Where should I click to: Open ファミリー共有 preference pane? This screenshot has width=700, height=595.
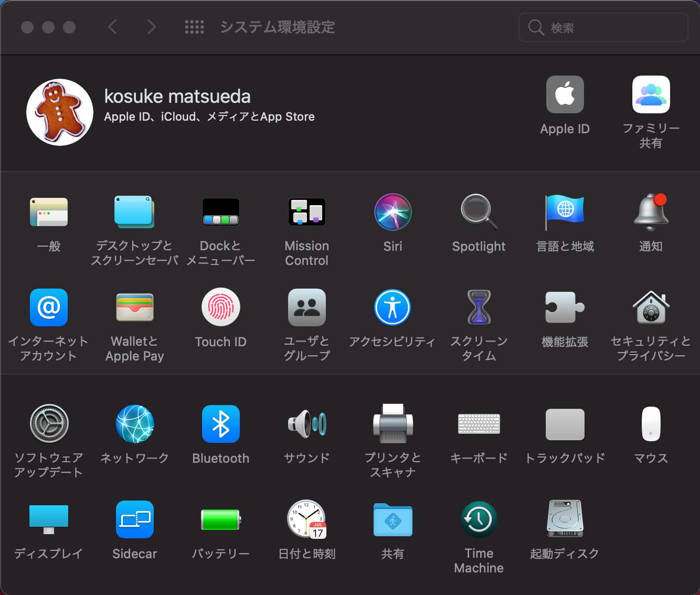click(651, 95)
